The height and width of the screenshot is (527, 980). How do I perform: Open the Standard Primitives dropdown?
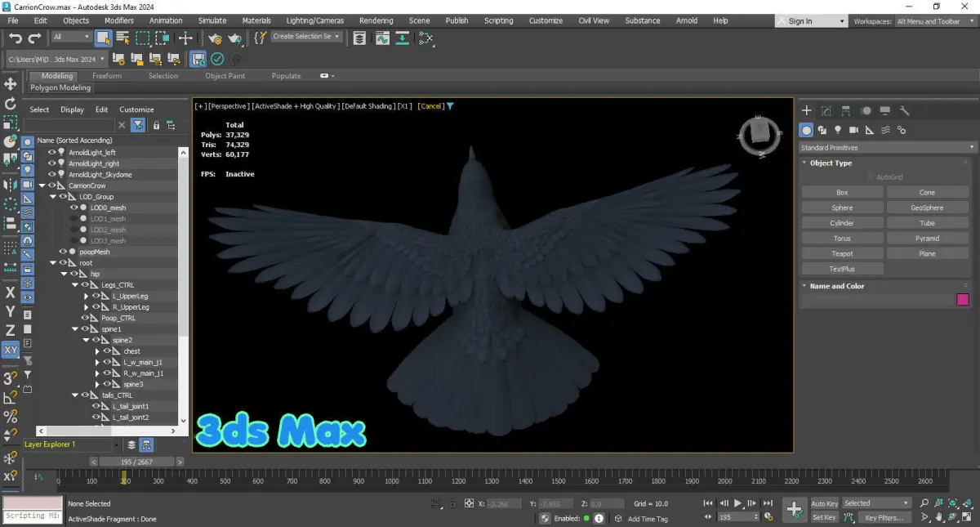[x=888, y=148]
